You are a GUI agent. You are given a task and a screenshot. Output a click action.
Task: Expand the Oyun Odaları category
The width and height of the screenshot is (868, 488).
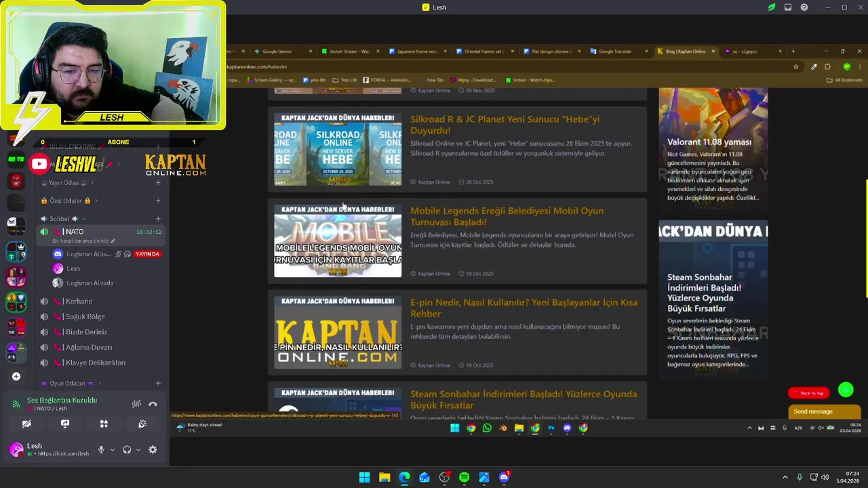pyautogui.click(x=71, y=383)
